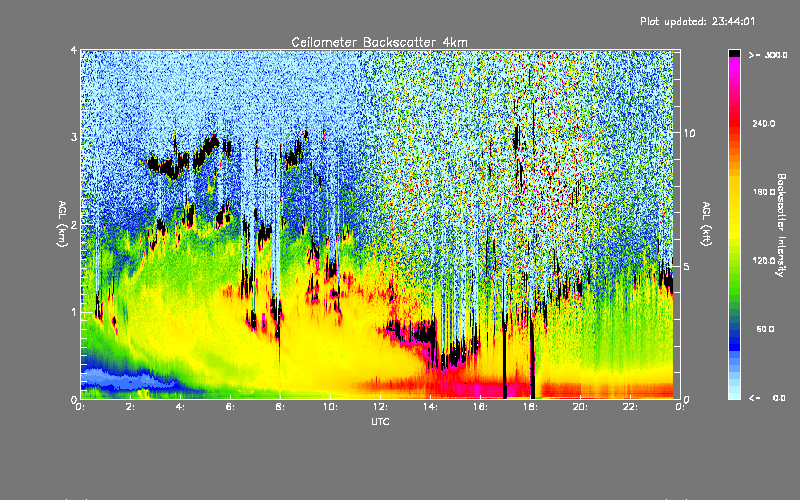Select the "Ceilometer Backscatter 4km" plot title
800x500 pixels.
click(379, 42)
